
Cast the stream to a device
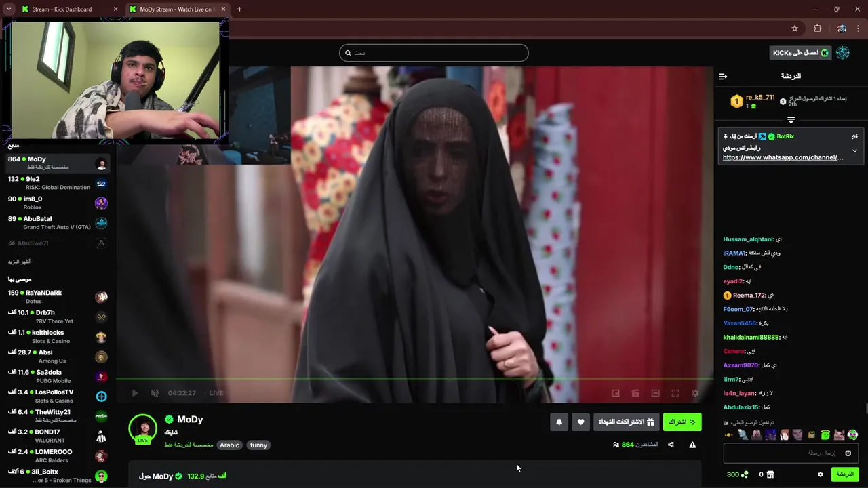635,393
